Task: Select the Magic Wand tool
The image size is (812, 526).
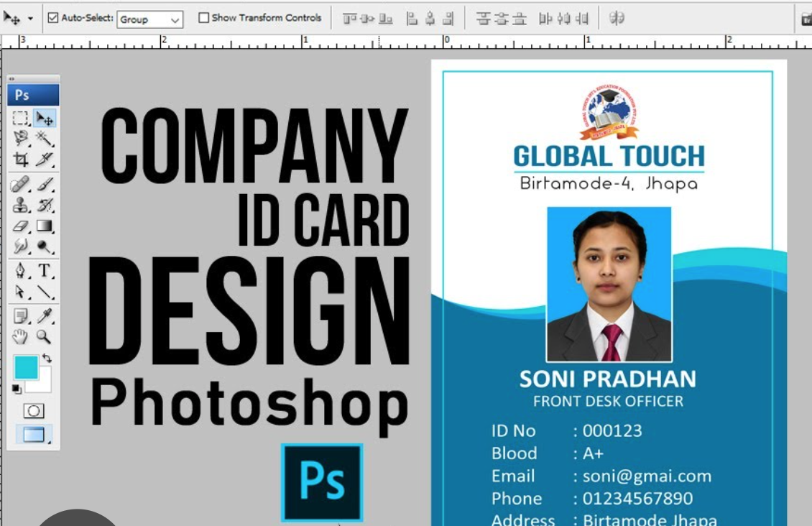Action: tap(45, 138)
